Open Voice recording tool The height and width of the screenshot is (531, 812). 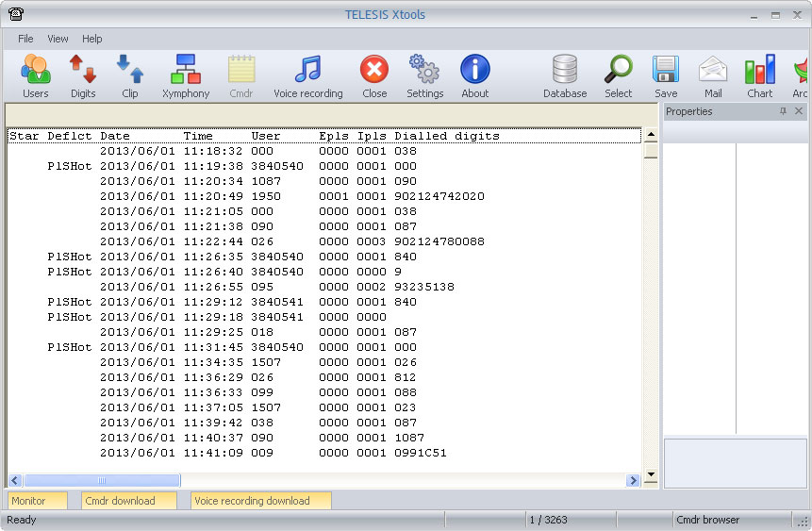pyautogui.click(x=307, y=75)
